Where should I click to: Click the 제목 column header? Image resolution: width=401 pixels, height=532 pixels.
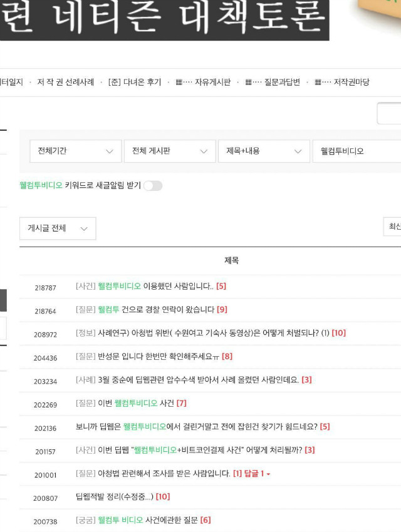(x=232, y=260)
